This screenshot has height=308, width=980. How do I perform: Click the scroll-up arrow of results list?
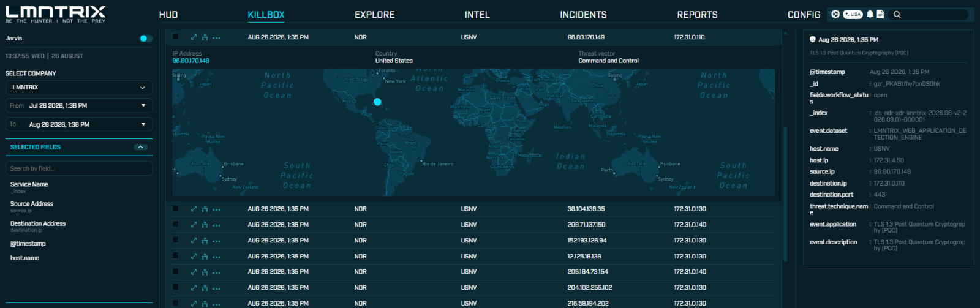coord(785,34)
